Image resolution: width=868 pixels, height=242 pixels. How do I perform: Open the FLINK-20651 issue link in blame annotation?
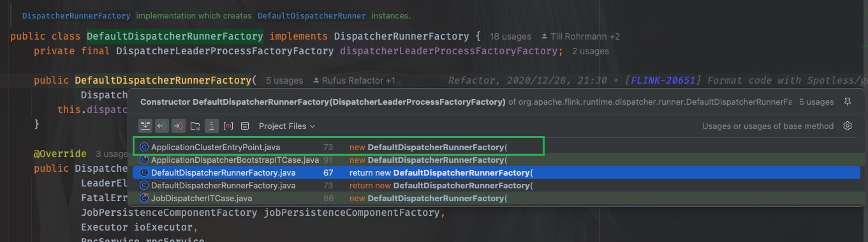663,80
